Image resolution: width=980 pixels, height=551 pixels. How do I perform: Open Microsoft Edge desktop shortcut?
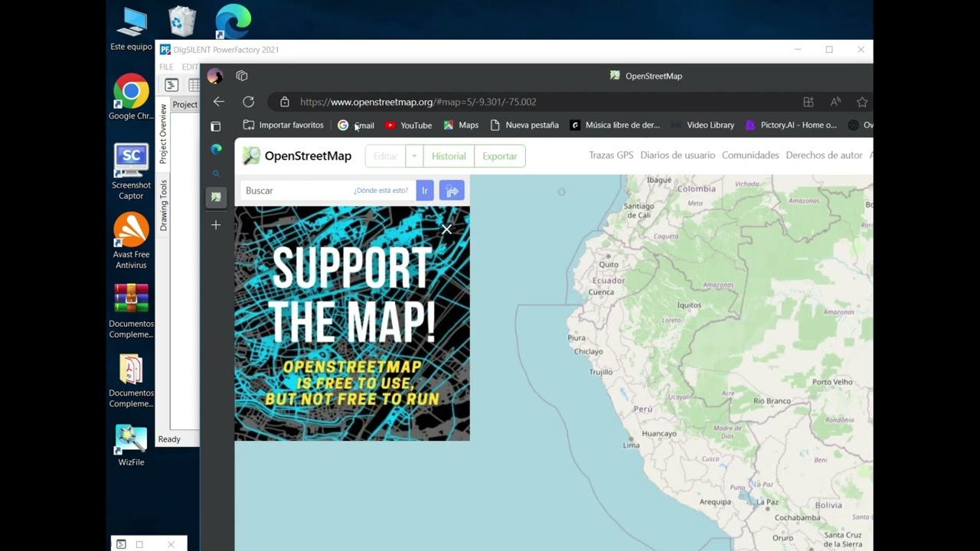tap(233, 21)
